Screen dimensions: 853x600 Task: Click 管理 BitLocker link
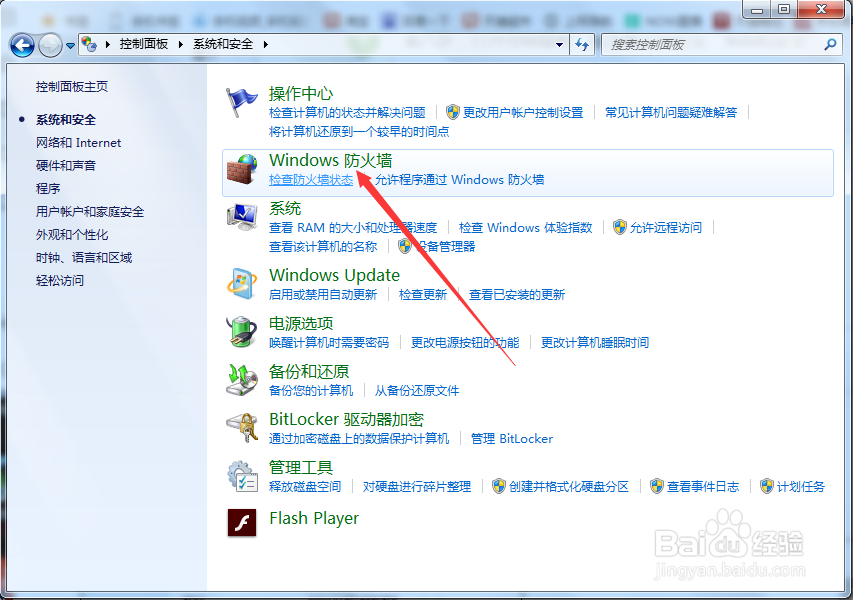(512, 438)
